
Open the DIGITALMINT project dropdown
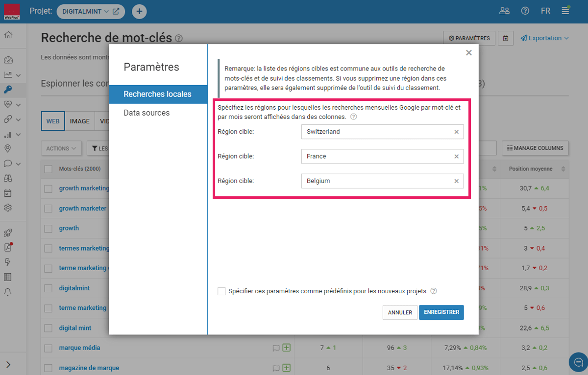[x=91, y=11]
